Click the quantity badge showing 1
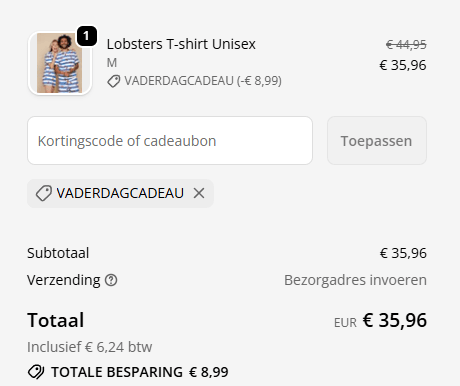 tap(87, 36)
